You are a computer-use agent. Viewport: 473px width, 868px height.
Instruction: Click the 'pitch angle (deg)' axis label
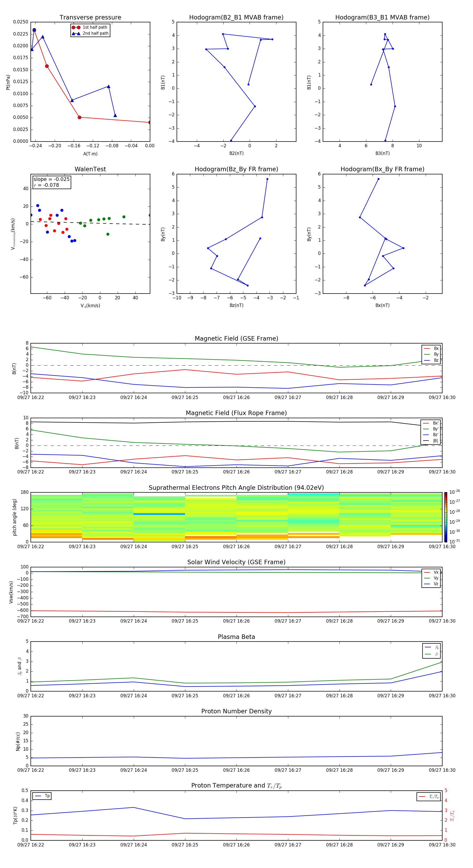tap(14, 517)
